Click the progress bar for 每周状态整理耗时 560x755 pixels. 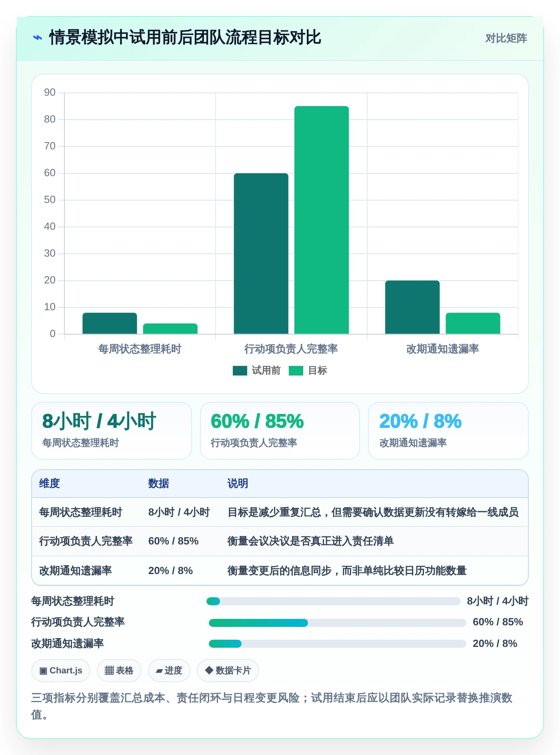(334, 601)
